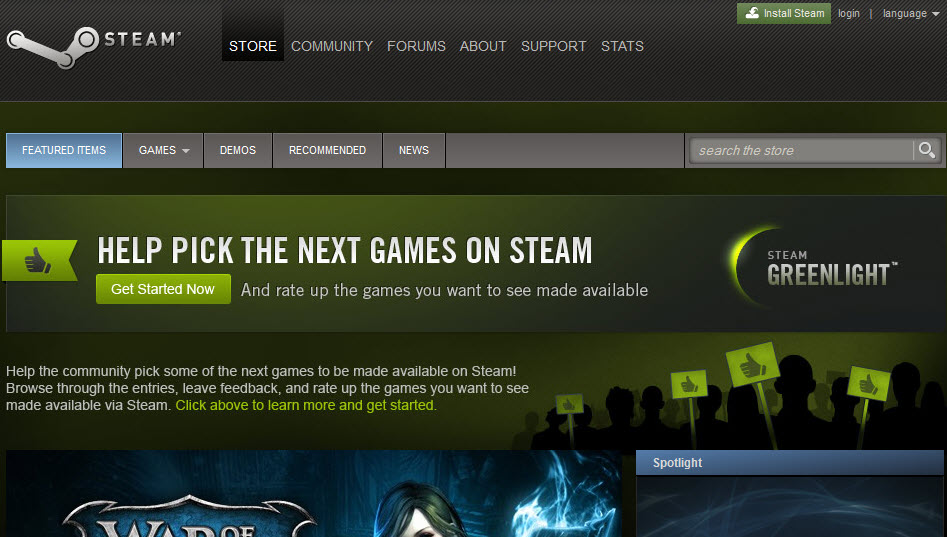
Task: Focus the 'search the store' input field
Action: [x=802, y=150]
